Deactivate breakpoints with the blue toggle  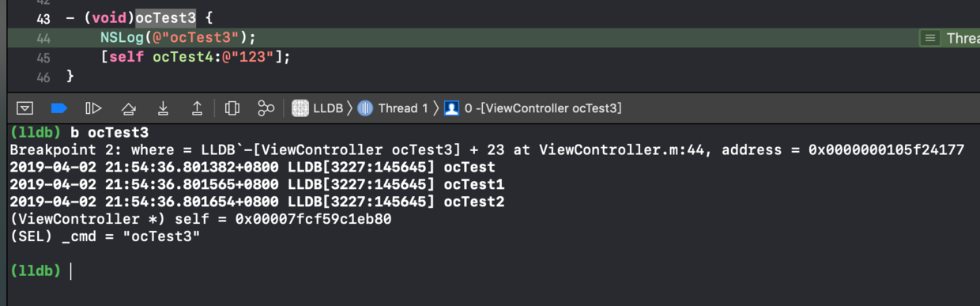tap(59, 108)
